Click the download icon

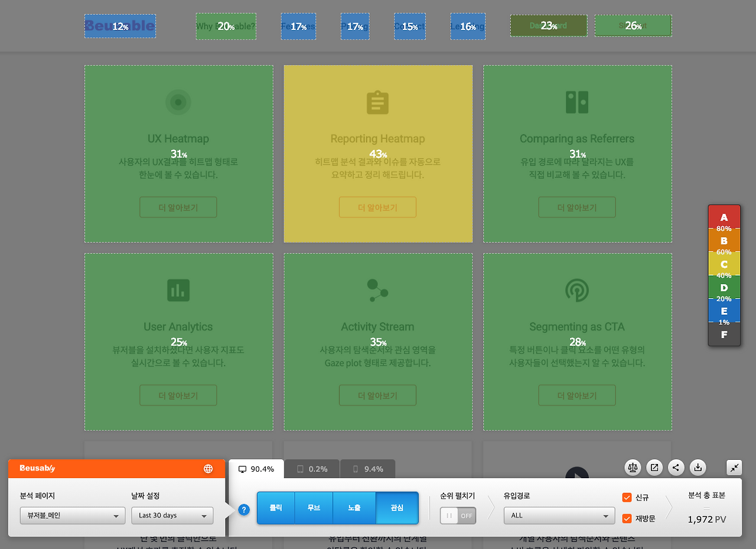[x=698, y=468]
